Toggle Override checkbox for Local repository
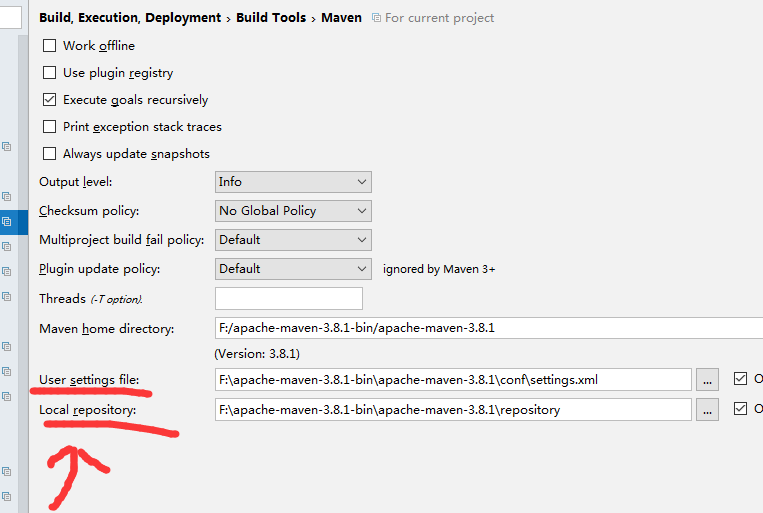 pyautogui.click(x=740, y=409)
